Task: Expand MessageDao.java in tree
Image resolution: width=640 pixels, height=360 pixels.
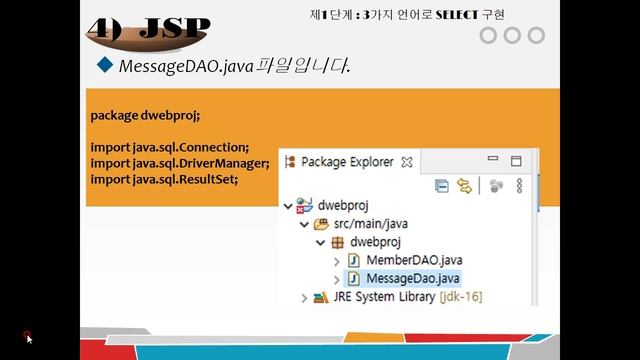Action: 337,280
